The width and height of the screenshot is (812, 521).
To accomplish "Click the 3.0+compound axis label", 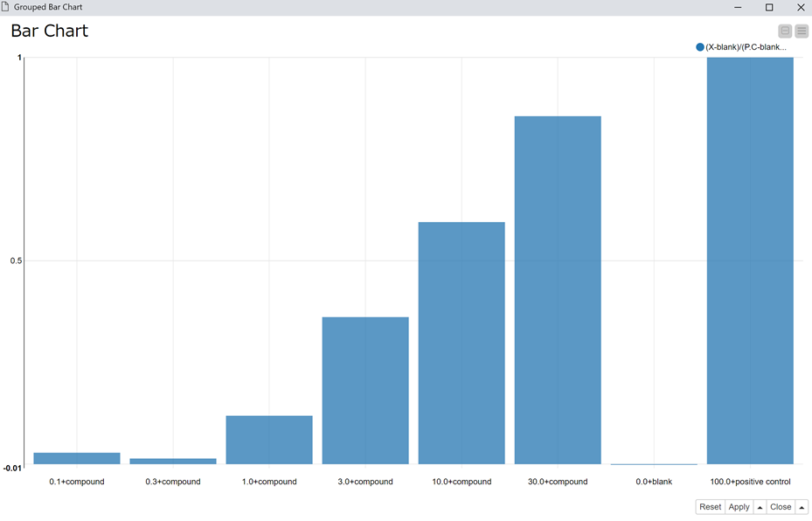I will [365, 482].
